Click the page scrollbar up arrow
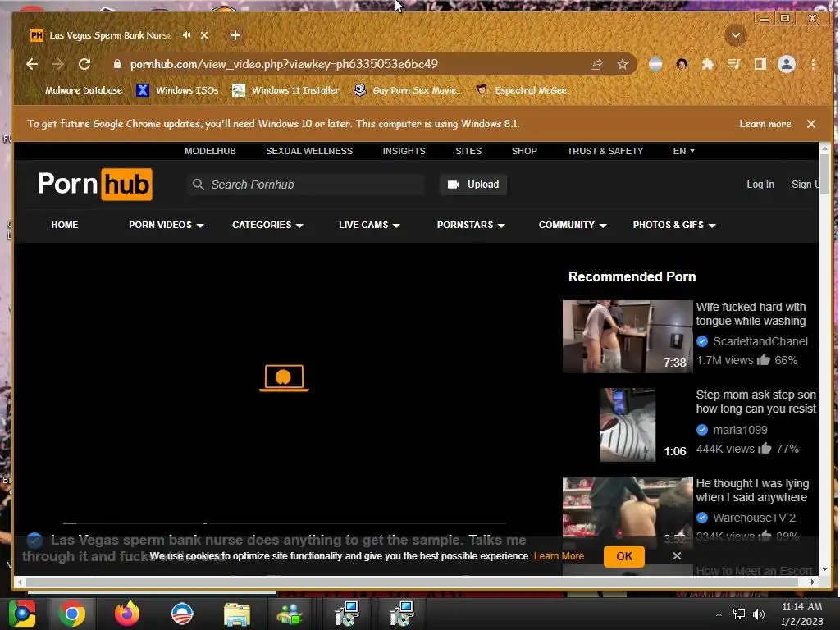This screenshot has height=630, width=840. click(825, 148)
